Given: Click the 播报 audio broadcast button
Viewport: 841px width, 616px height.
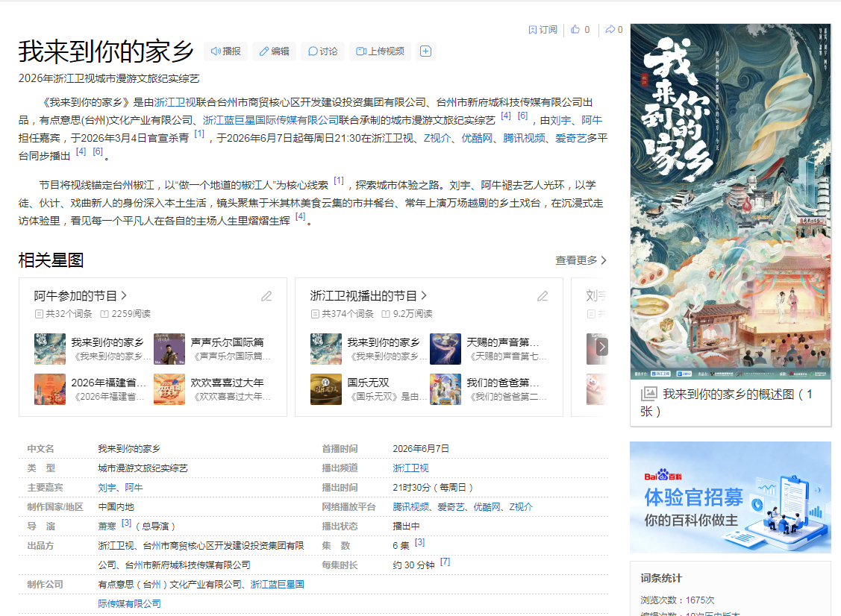Looking at the screenshot, I should coord(225,51).
